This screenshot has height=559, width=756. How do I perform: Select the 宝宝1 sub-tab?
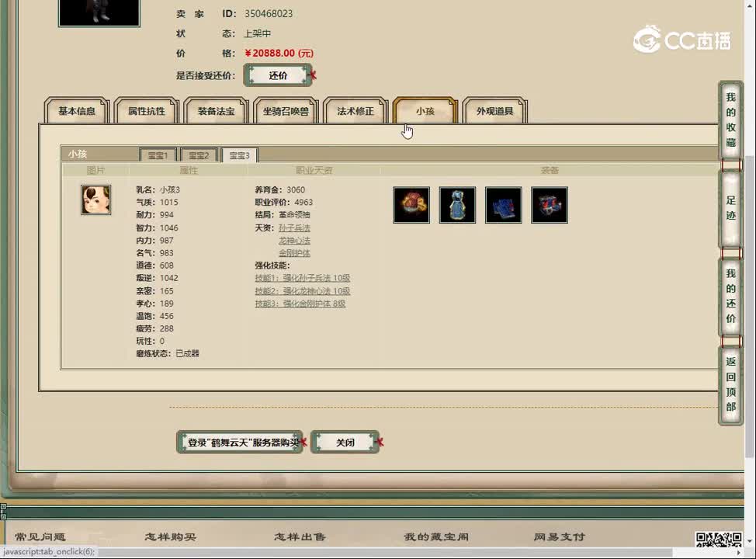pos(158,155)
